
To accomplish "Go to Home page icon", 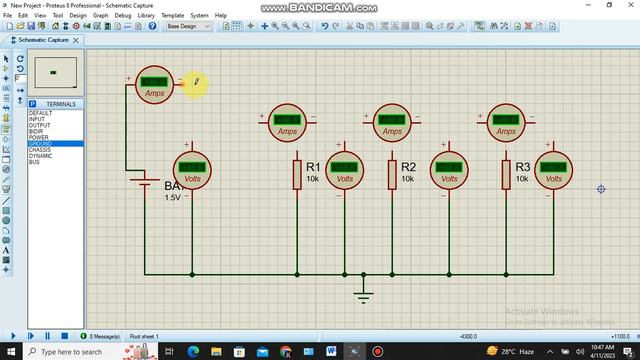I will click(55, 26).
